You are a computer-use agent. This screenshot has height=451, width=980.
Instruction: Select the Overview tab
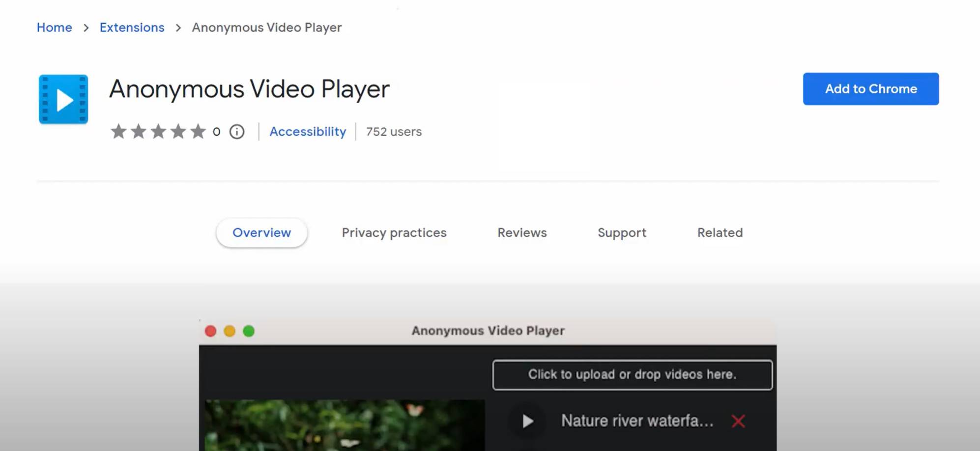261,233
